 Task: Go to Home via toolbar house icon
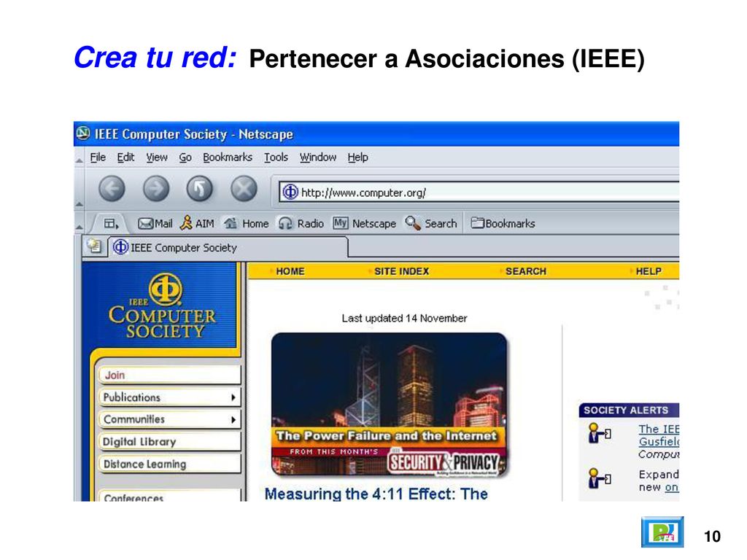247,223
